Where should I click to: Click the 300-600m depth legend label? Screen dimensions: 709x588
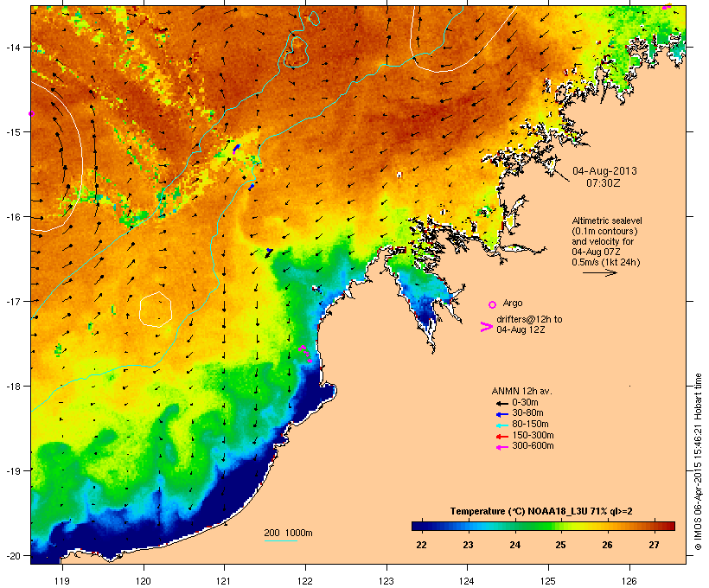[x=533, y=446]
